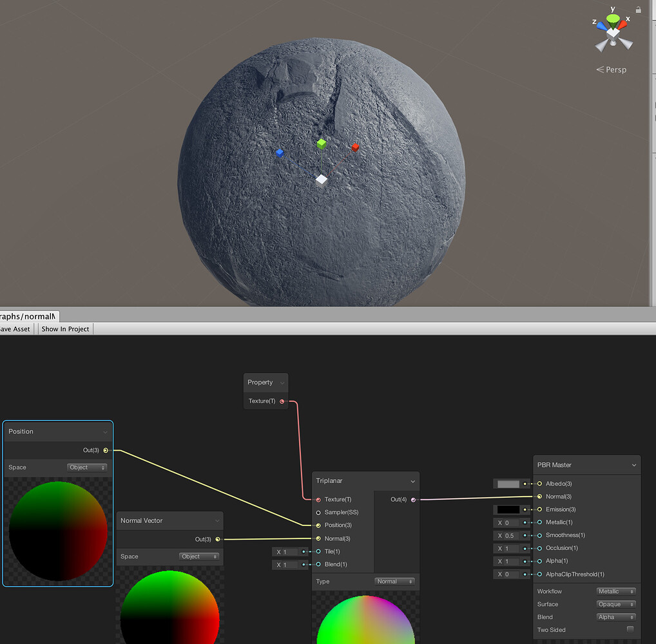Click PBR Master Metallic(1) port
This screenshot has width=656, height=644.
tap(540, 522)
